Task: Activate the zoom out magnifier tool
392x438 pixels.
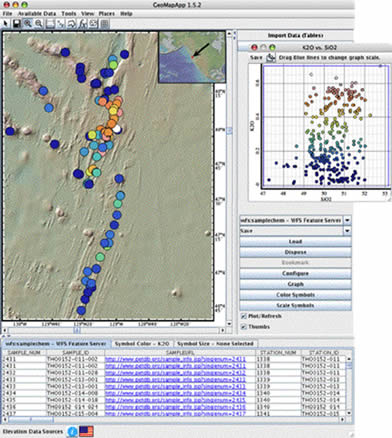Action: (x=39, y=24)
